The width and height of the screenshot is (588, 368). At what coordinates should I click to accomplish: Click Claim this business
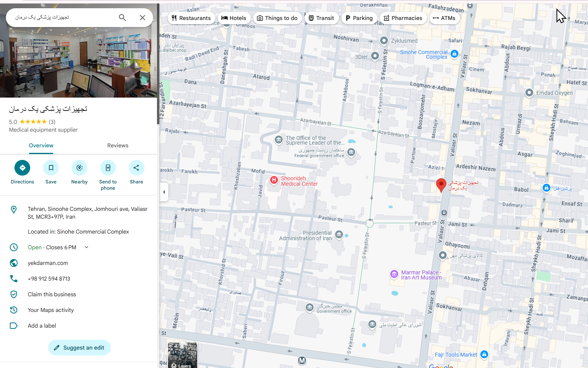[52, 294]
